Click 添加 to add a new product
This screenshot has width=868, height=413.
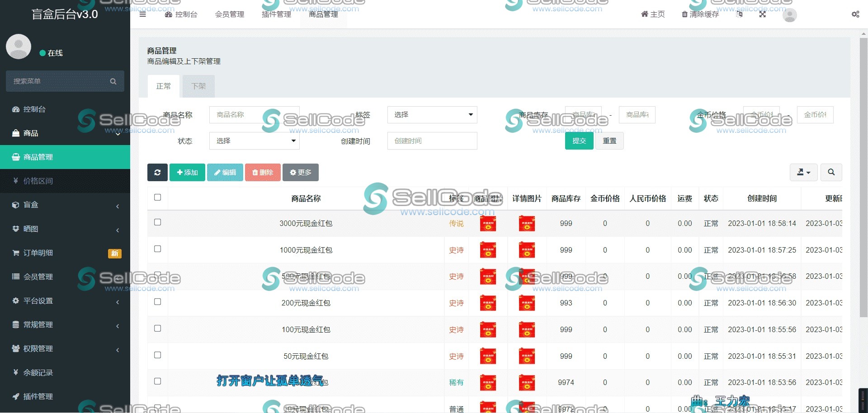click(187, 172)
